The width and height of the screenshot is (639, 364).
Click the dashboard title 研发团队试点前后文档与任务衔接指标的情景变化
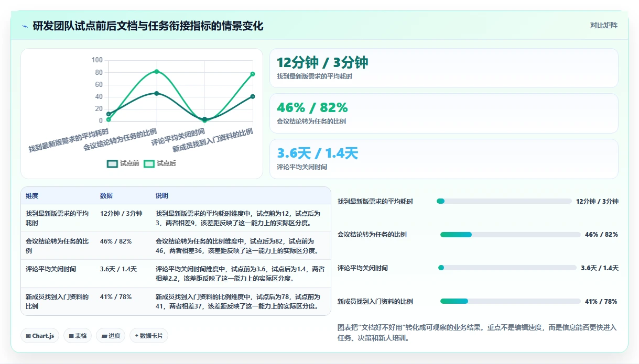click(148, 26)
